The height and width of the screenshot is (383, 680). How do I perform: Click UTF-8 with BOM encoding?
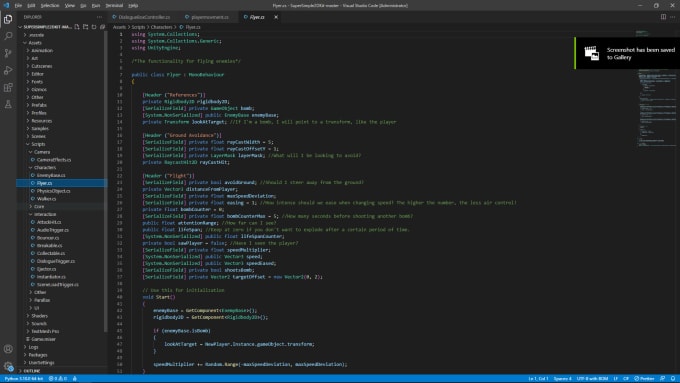[x=592, y=379]
